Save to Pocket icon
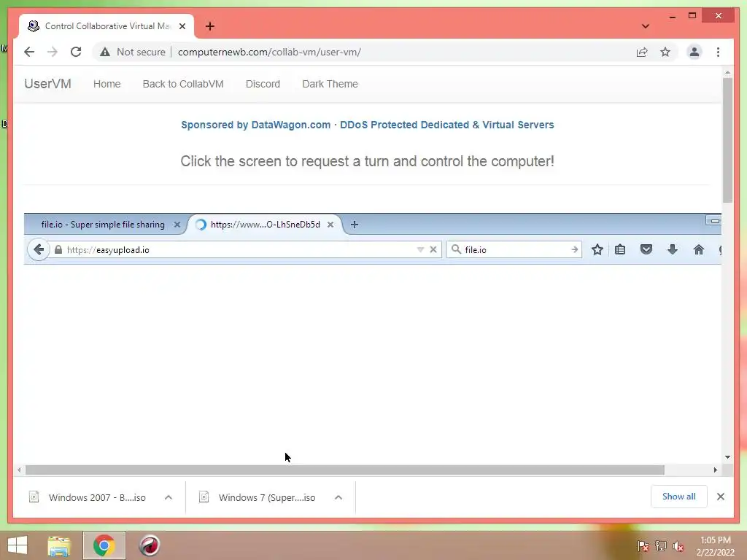The height and width of the screenshot is (560, 747). click(x=646, y=249)
